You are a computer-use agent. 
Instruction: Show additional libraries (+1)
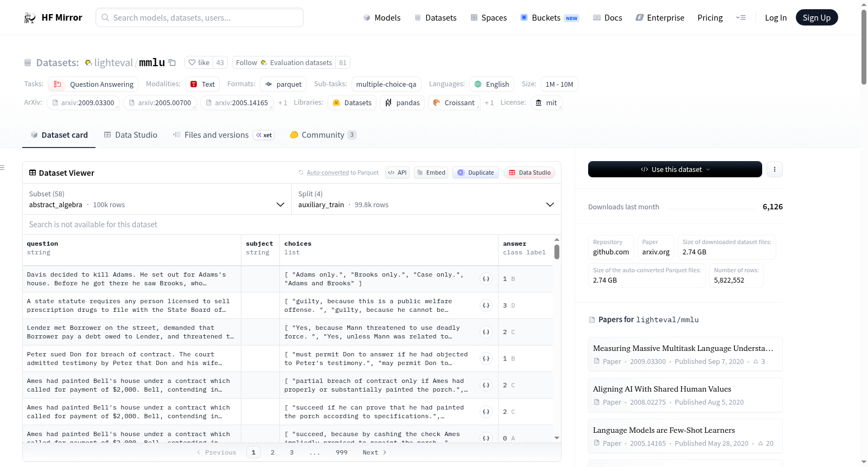tap(489, 103)
